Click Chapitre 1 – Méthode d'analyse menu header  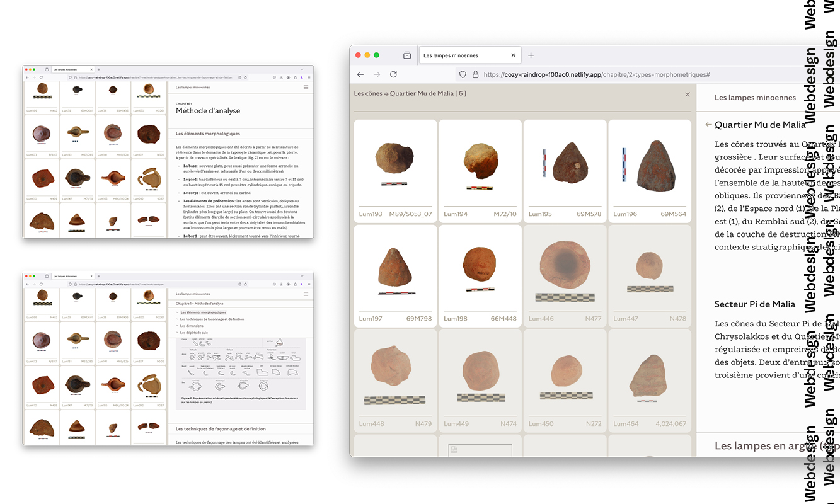[199, 304]
